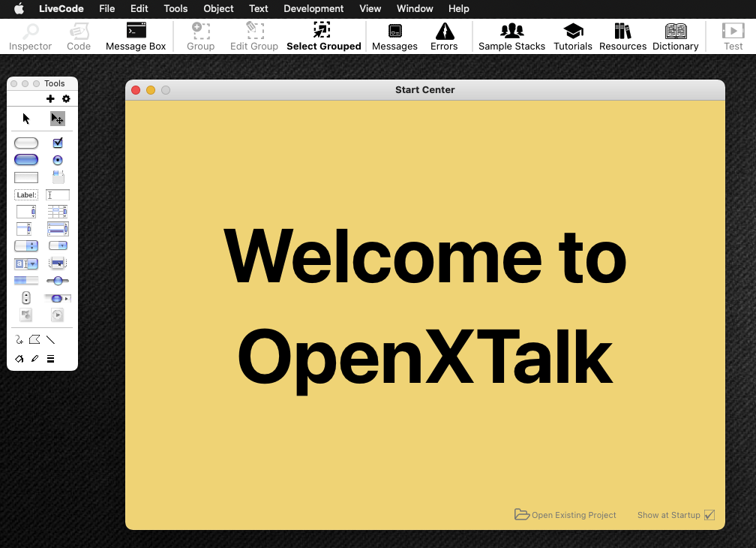
Task: Select the pencil paint tool
Action: pyautogui.click(x=34, y=359)
